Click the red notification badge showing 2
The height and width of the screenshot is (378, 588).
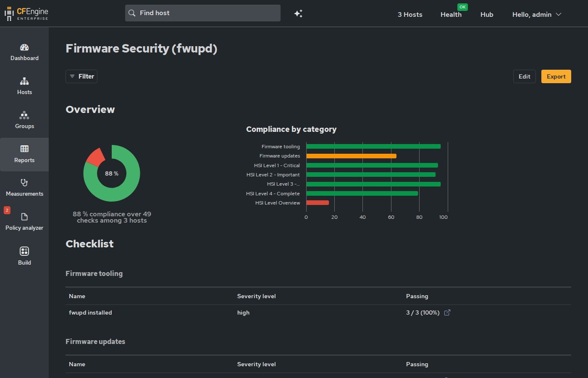(x=7, y=210)
